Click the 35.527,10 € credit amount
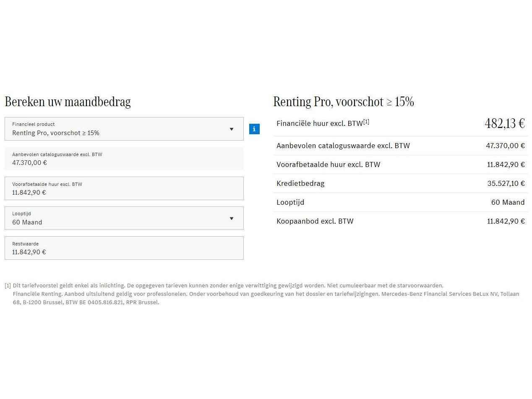 (506, 183)
